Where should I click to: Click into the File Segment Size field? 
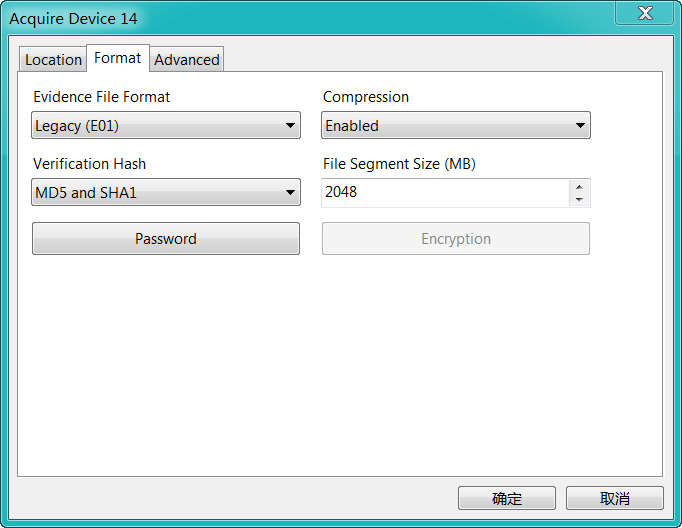tap(445, 192)
